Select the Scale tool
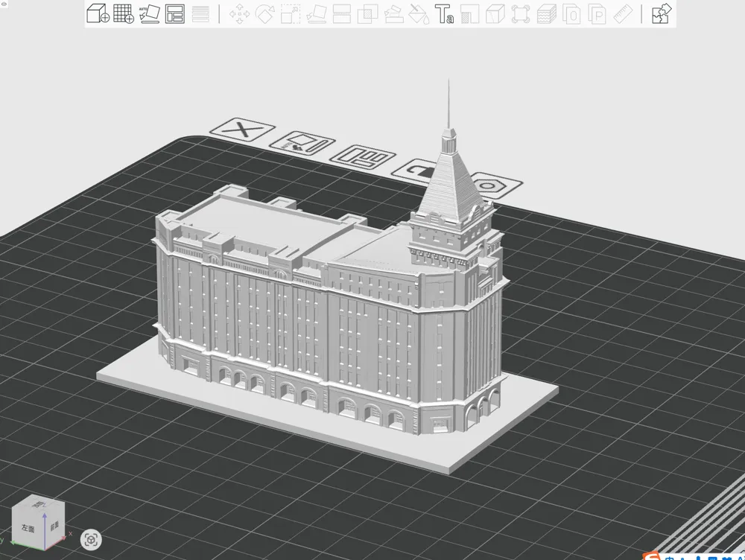The image size is (745, 560). click(291, 13)
